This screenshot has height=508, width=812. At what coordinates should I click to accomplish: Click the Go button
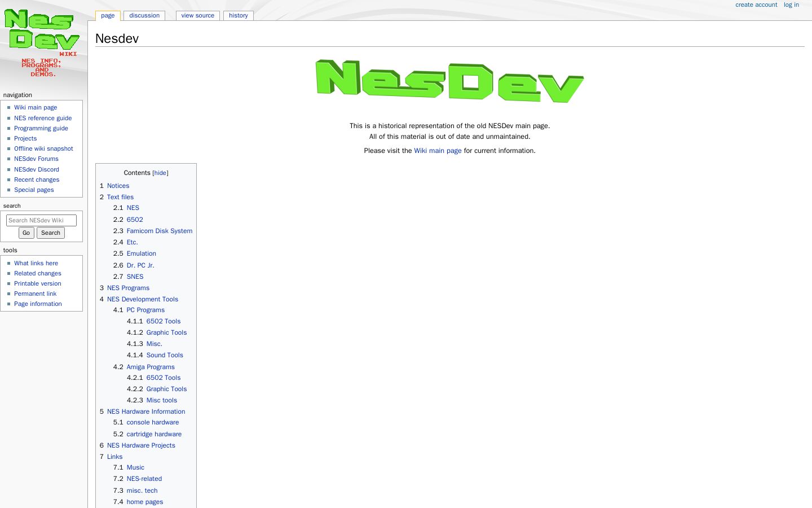(x=26, y=233)
